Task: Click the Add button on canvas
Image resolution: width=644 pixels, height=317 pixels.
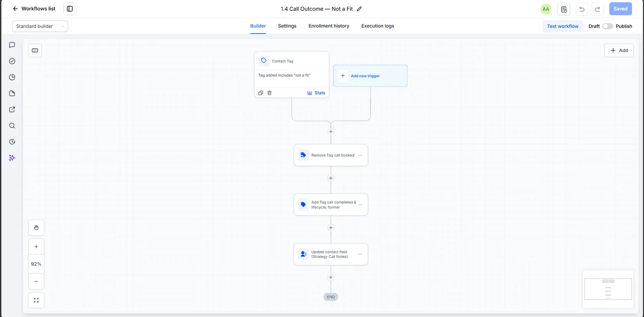Action: pyautogui.click(x=619, y=50)
